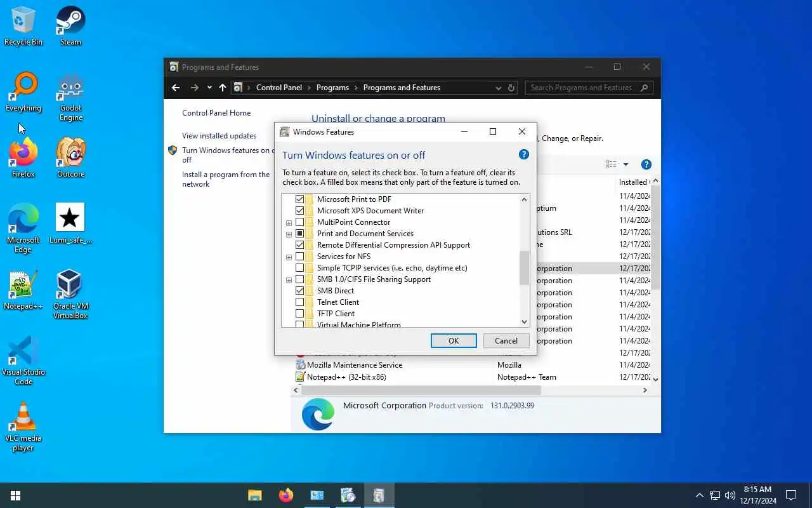812x508 pixels.
Task: Expand Print and Document Services node
Action: pos(289,234)
